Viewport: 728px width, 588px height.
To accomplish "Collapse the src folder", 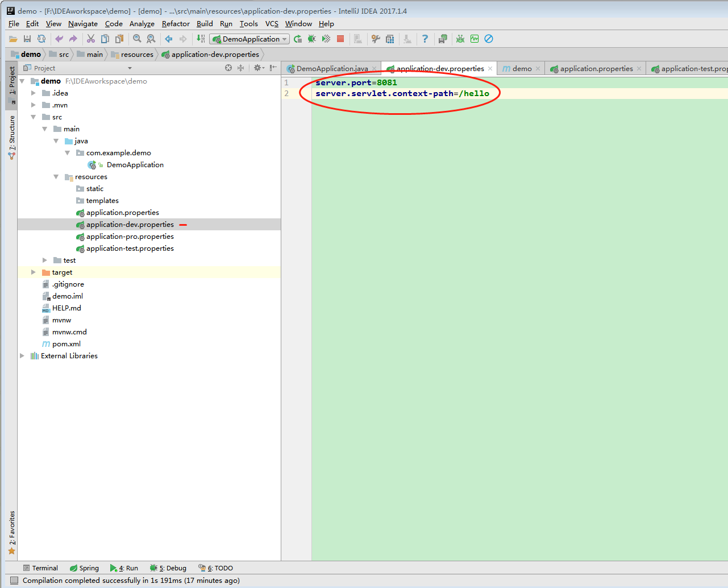I will click(x=34, y=117).
